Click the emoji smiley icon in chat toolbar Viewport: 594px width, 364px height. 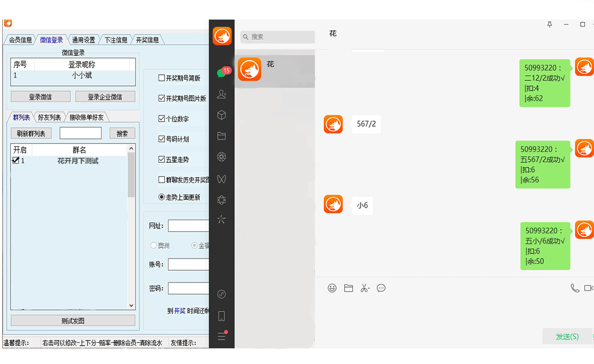point(332,288)
